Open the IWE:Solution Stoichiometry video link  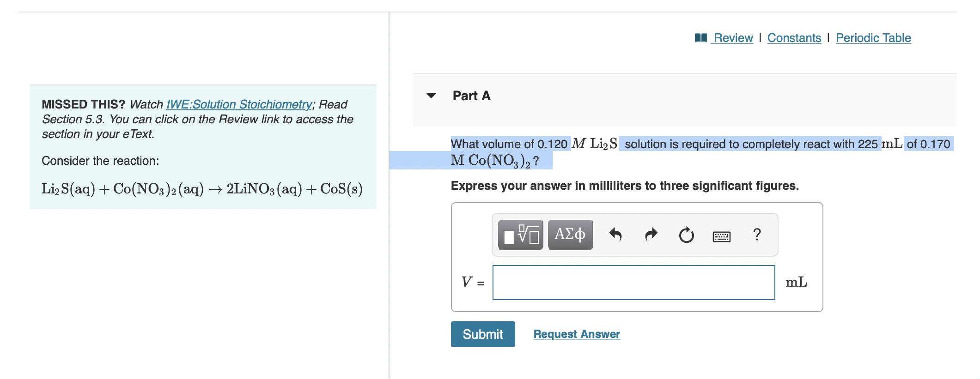coord(238,104)
